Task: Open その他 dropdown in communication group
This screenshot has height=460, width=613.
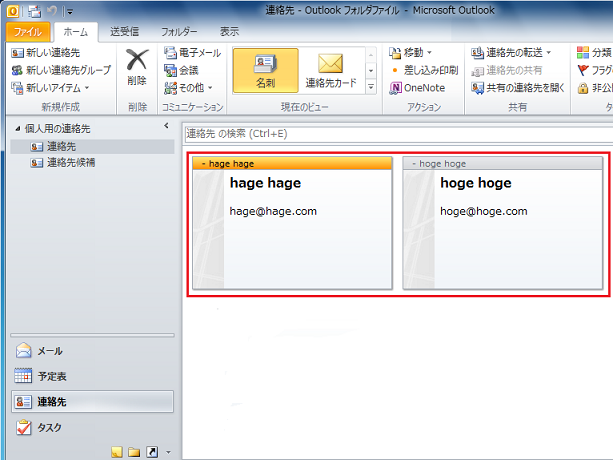Action: pos(188,88)
